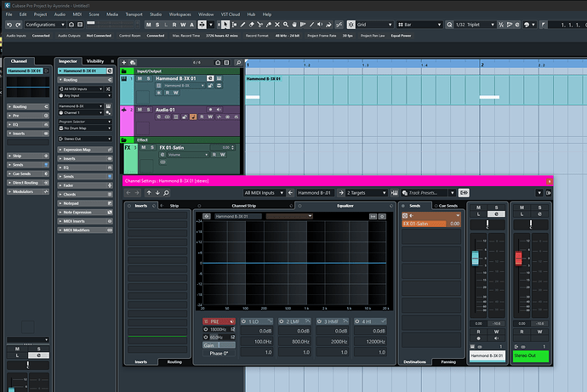Expand the MIDI Modifiers inspector section
Viewport: 587px width, 392px height.
coord(85,230)
